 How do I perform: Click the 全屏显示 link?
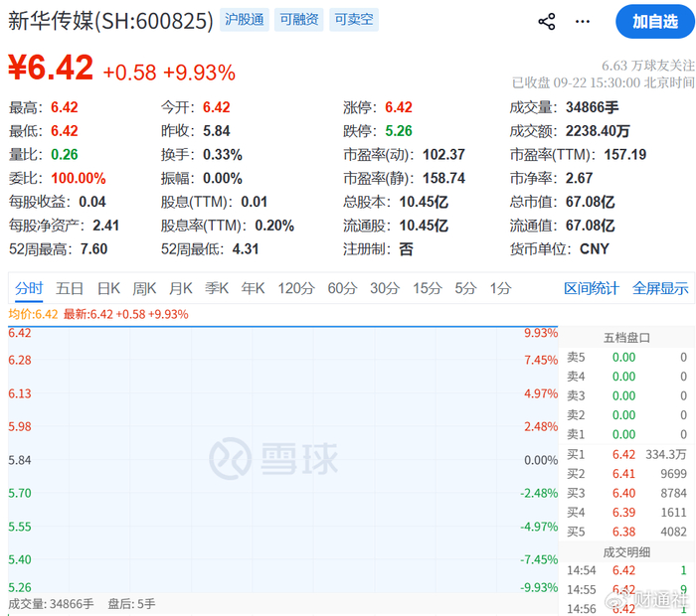pos(660,288)
